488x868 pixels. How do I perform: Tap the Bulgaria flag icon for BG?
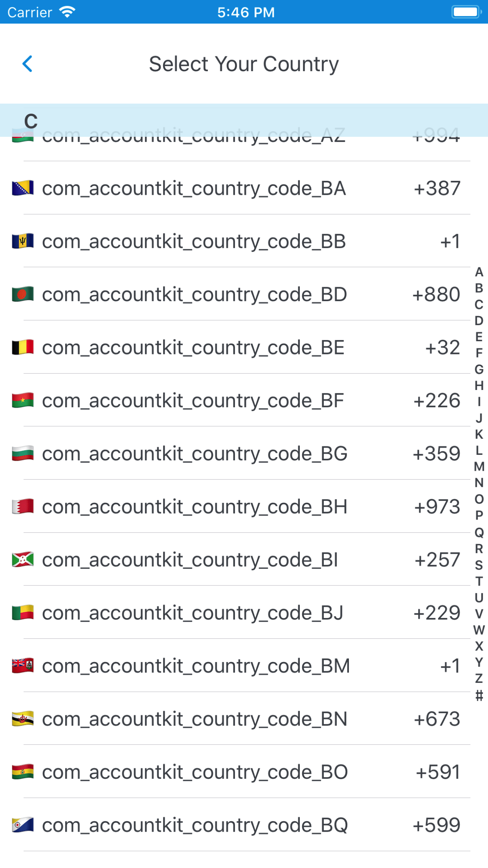23,454
